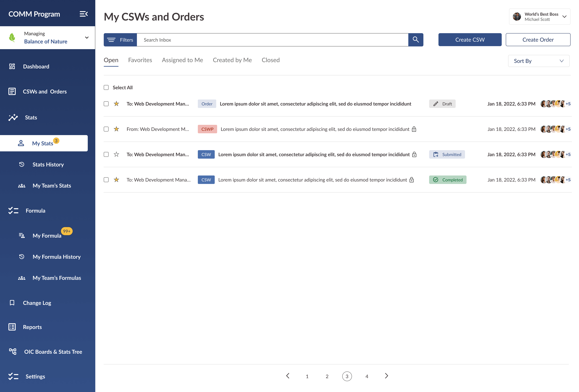Check the Select All checkbox
579x392 pixels.
click(106, 87)
